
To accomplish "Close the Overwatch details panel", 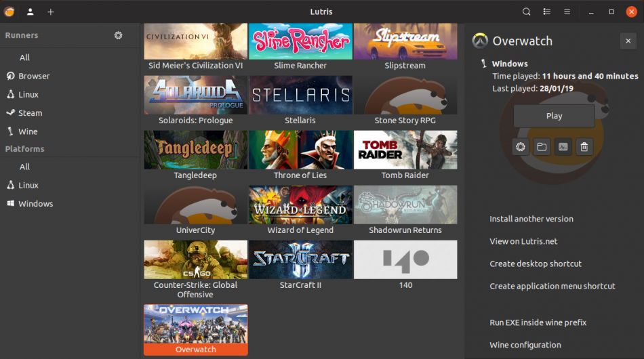I will click(x=628, y=41).
